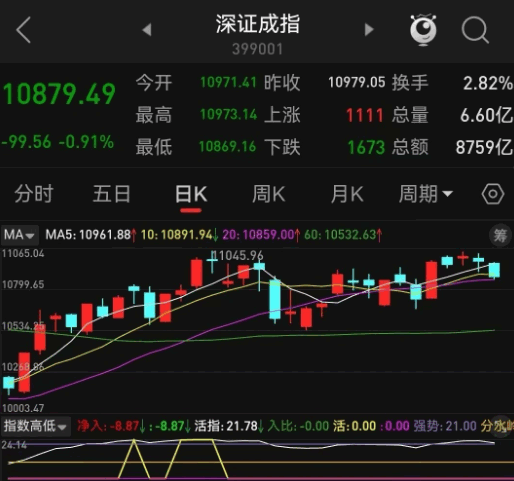Tap the index code 399001
Viewport: 514px width, 481px height.
click(x=257, y=49)
